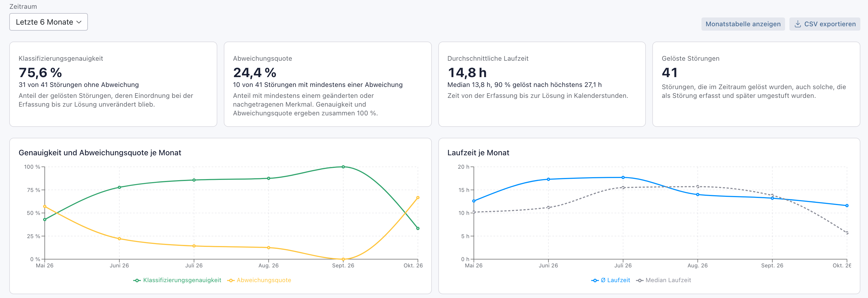The height and width of the screenshot is (298, 868).
Task: Click the 75,6 % accuracy value
Action: pyautogui.click(x=40, y=72)
